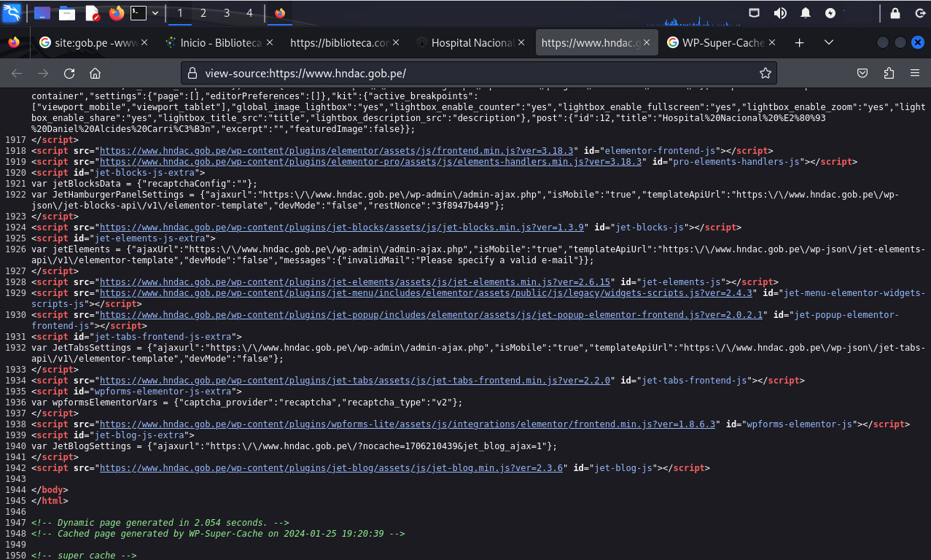Open the Extensions puzzle icon
This screenshot has width=931, height=560.
point(888,73)
